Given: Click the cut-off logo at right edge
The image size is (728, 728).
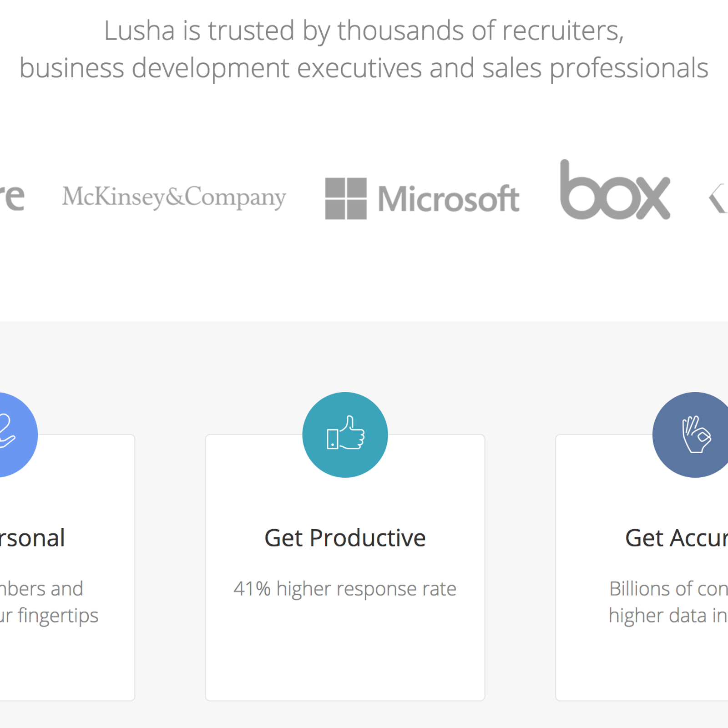Looking at the screenshot, I should coord(718,198).
